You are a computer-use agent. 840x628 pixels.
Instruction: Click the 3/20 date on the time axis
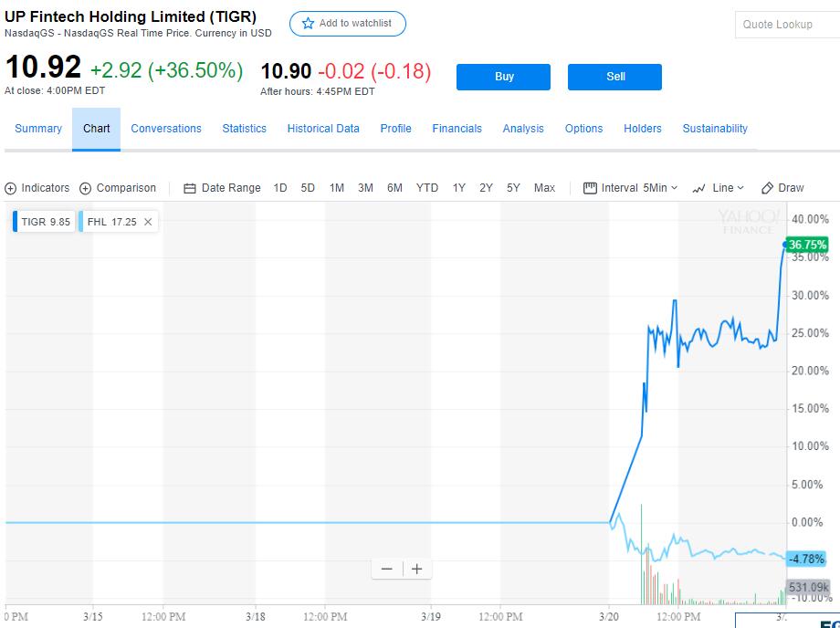click(609, 617)
